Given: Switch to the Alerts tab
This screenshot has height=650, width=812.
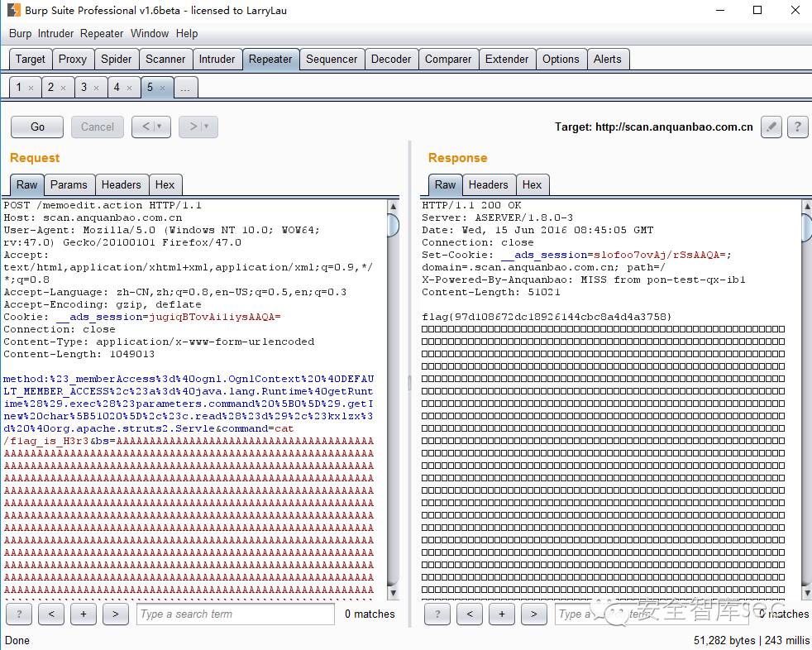Looking at the screenshot, I should pos(608,59).
